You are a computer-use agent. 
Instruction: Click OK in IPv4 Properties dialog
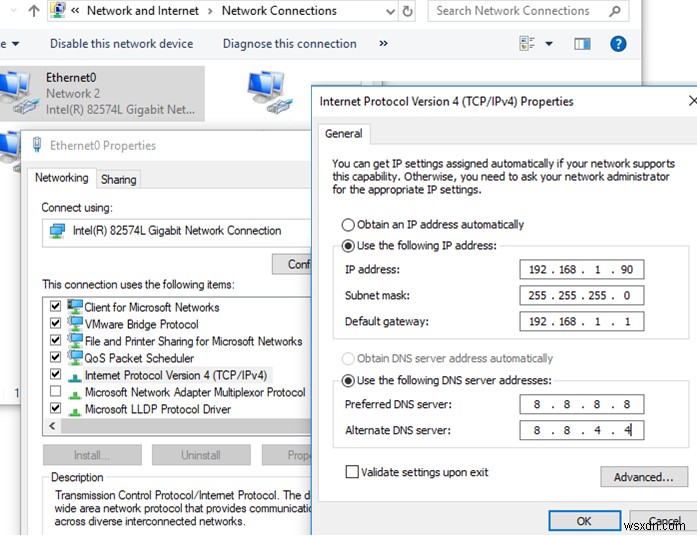pos(585,520)
